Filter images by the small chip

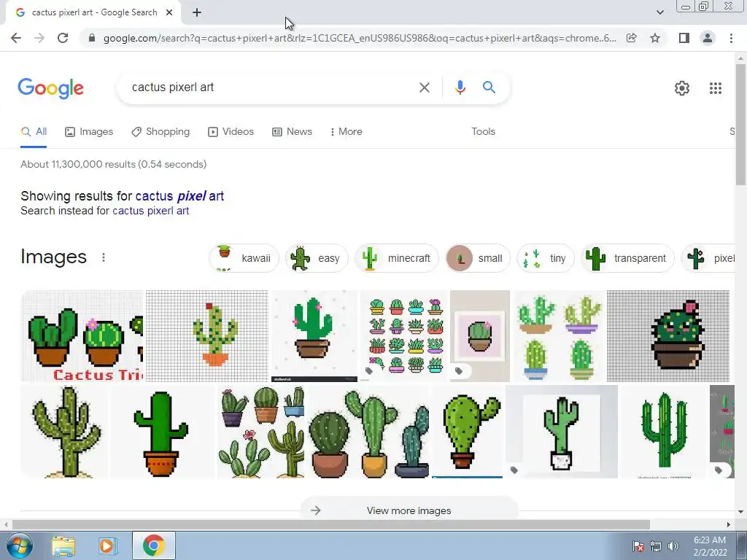click(x=477, y=258)
